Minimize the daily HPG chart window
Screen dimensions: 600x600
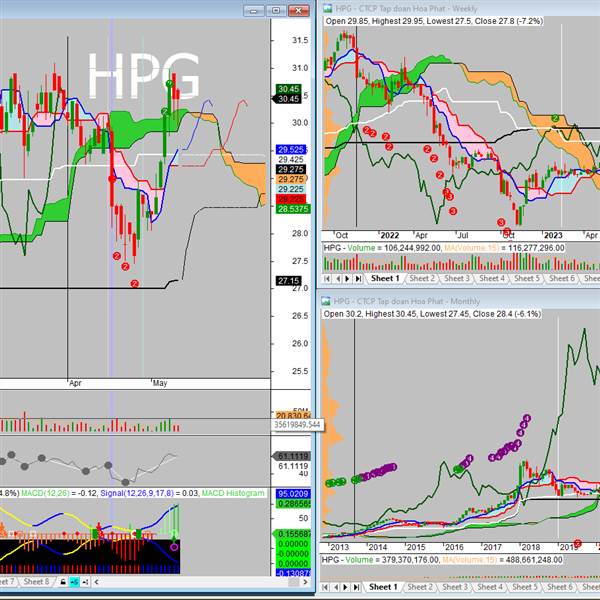pyautogui.click(x=253, y=11)
